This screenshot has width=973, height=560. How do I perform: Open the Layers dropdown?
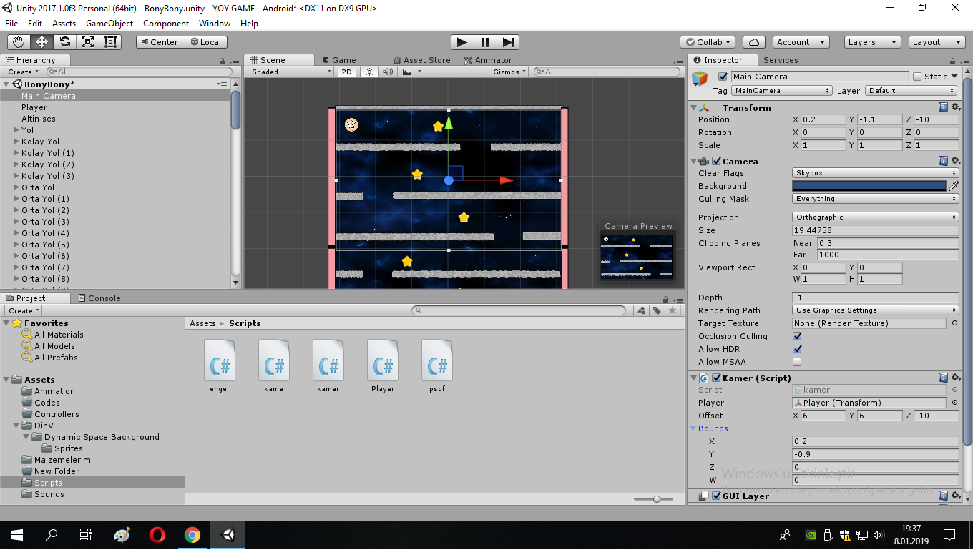[x=872, y=42]
